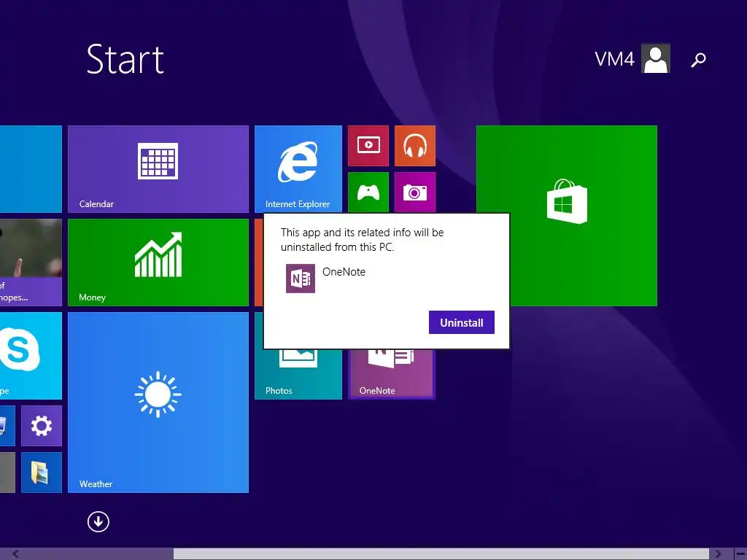Open the Weather tile
This screenshot has height=560, width=747.
point(158,402)
